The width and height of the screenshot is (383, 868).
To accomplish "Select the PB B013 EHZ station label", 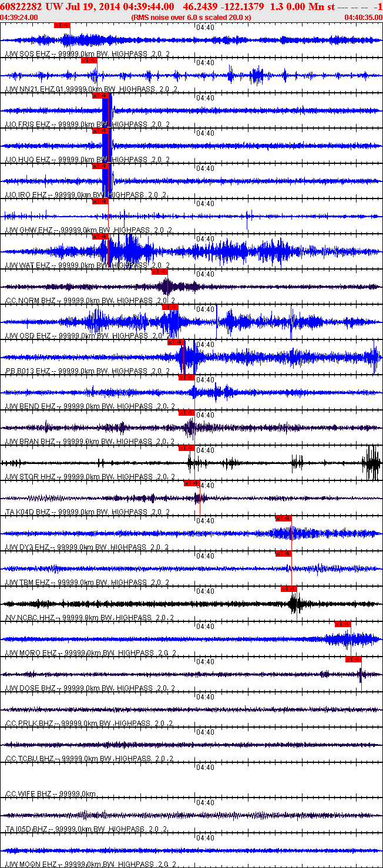I will click(x=28, y=371).
